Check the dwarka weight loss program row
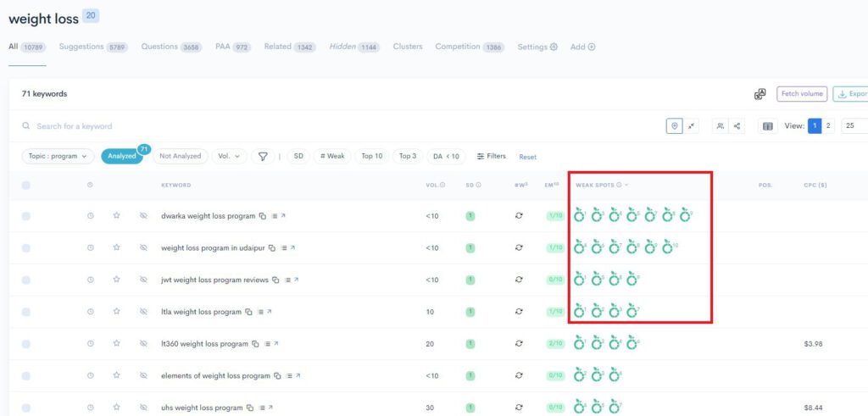 point(26,216)
